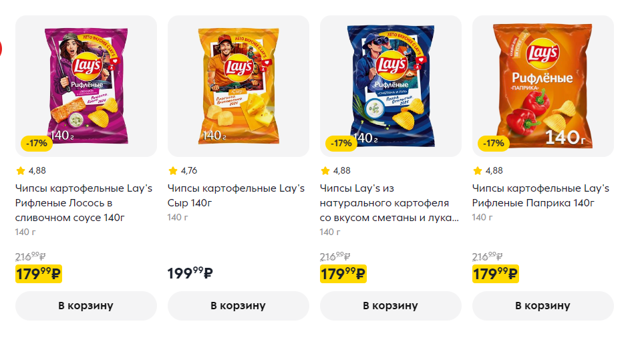Image resolution: width=632 pixels, height=364 pixels.
Task: Click the 4,76 rating star icon
Action: click(173, 171)
